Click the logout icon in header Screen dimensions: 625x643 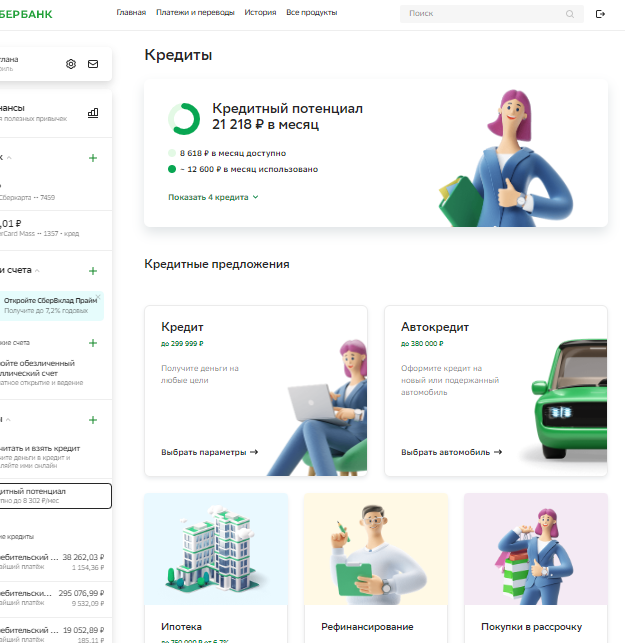(x=600, y=14)
